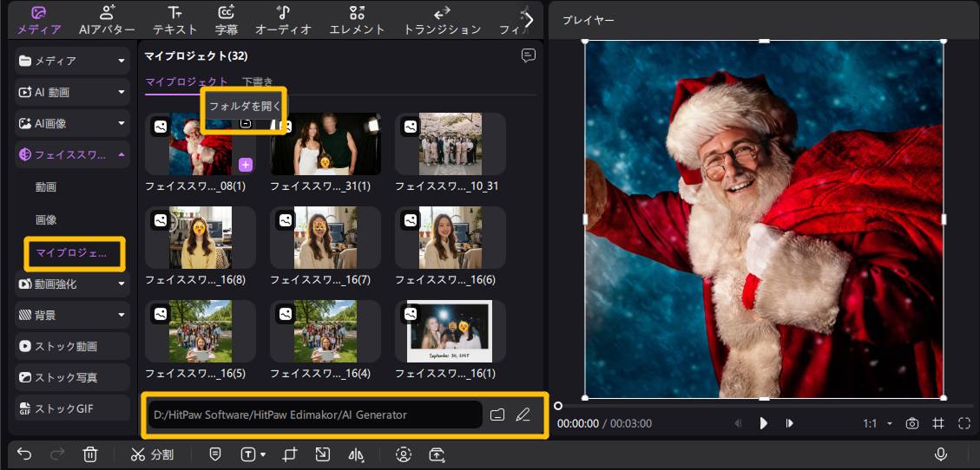Click the 分割 (split) scissors tool
The width and height of the screenshot is (980, 470).
click(x=152, y=454)
